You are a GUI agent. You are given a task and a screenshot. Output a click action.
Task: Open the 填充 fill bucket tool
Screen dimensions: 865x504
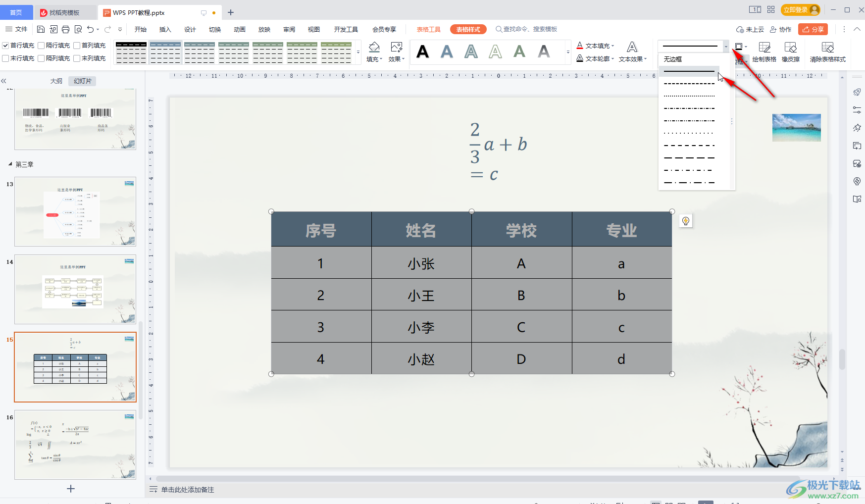pyautogui.click(x=374, y=52)
